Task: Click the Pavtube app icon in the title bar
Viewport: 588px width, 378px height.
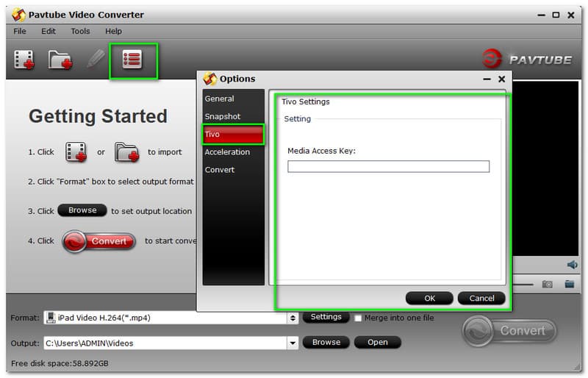Action: click(x=18, y=15)
